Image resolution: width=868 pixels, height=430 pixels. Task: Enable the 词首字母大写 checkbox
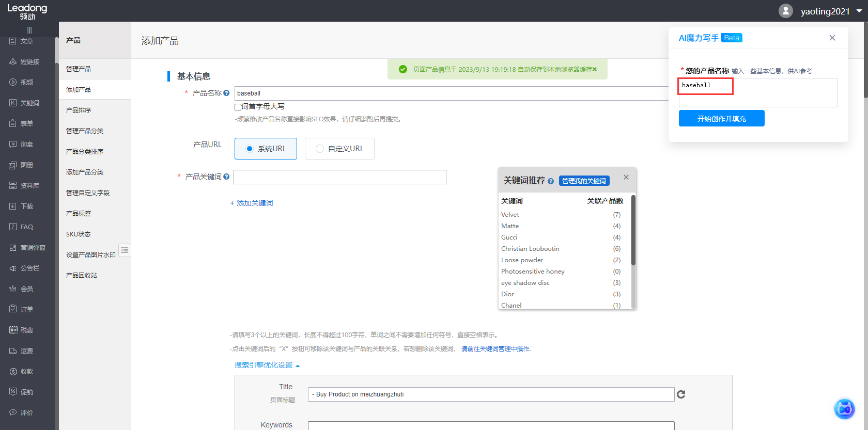coord(238,107)
